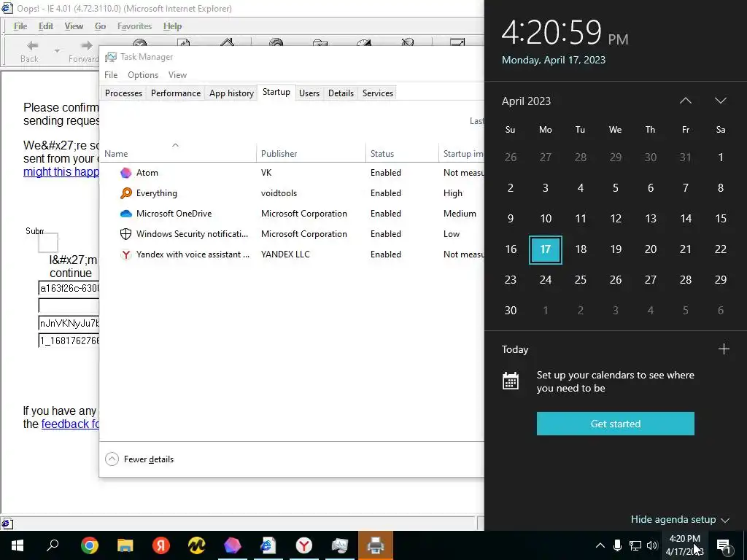
Task: Switch to App history tab
Action: 231,93
